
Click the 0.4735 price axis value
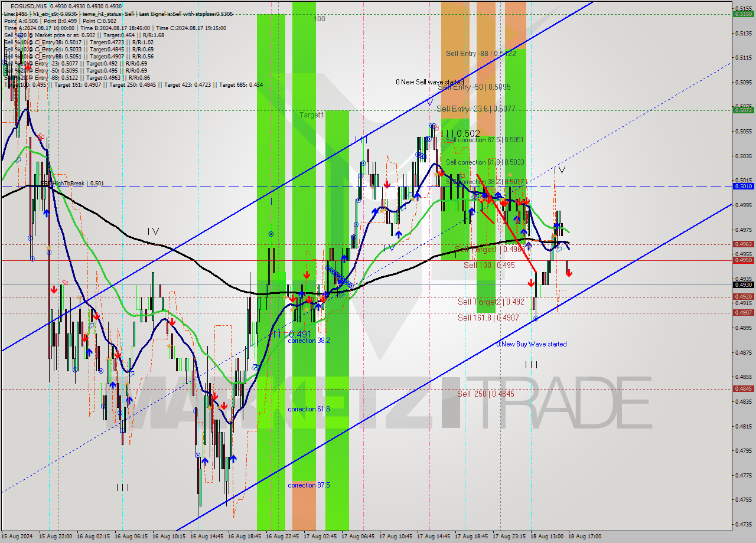tap(743, 524)
